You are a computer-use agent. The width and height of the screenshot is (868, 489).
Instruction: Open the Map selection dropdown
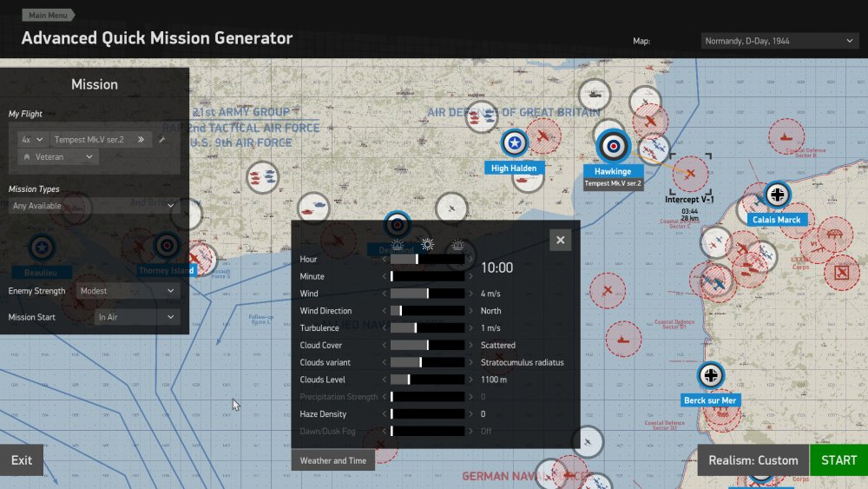click(779, 41)
